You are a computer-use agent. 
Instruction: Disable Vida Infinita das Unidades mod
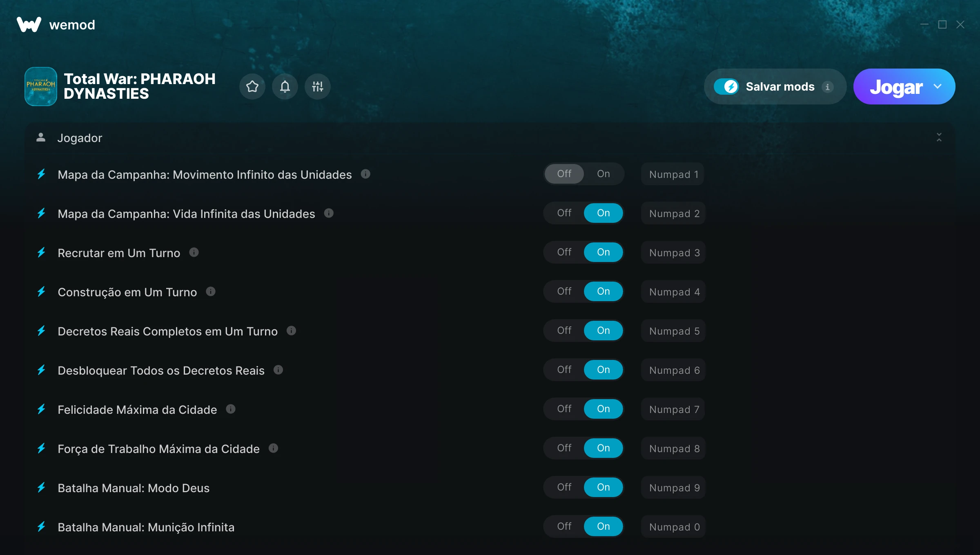pos(564,213)
